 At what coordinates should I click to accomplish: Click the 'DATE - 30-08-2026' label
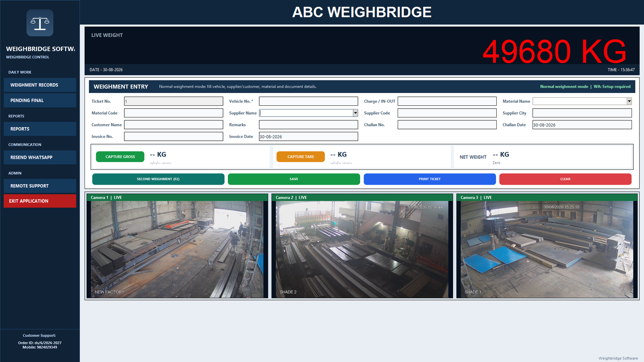pyautogui.click(x=106, y=70)
